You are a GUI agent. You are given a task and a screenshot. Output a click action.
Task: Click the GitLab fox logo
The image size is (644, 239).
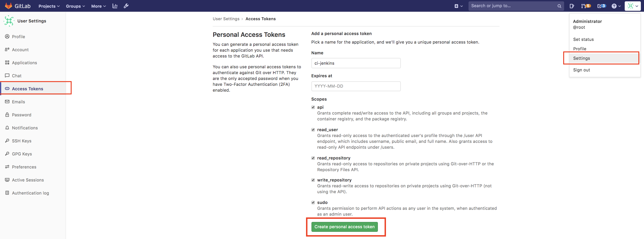(8, 6)
